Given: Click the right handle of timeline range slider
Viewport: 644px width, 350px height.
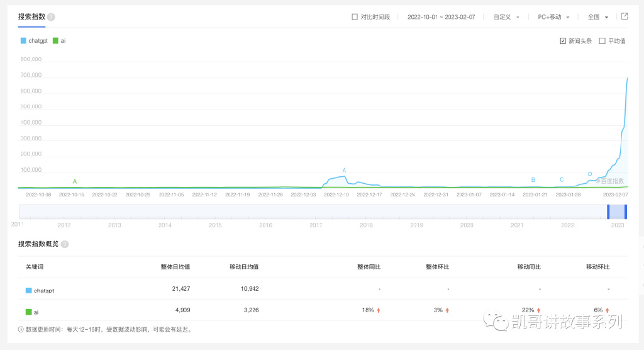Looking at the screenshot, I should pos(626,212).
